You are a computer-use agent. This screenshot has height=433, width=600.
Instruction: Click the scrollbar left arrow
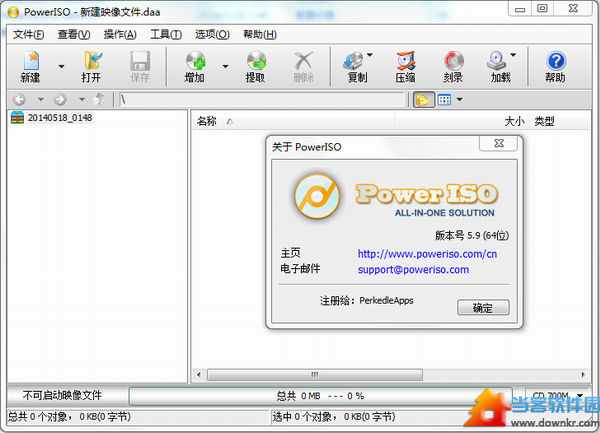pyautogui.click(x=199, y=374)
